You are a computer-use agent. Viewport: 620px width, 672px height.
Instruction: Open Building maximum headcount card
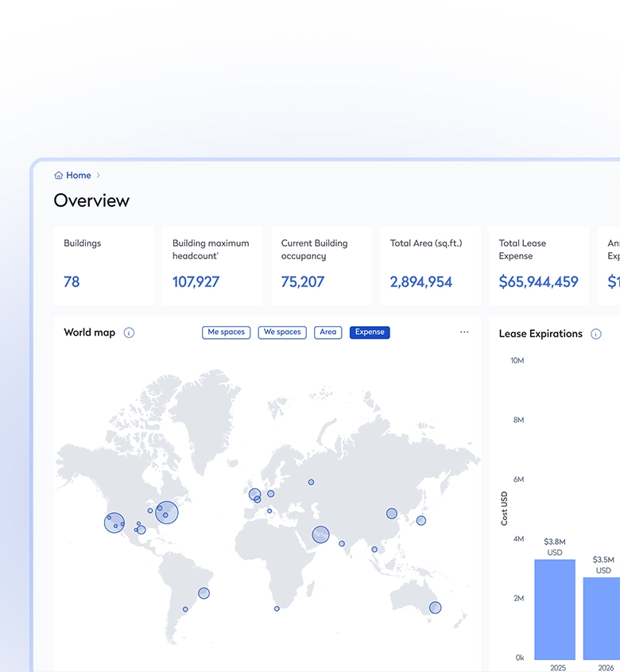[212, 266]
